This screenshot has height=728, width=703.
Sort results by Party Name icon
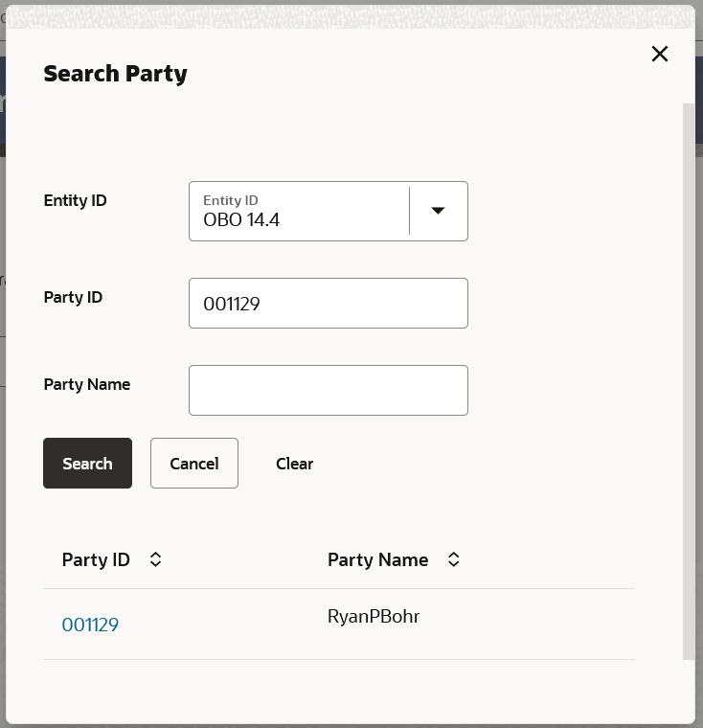454,559
